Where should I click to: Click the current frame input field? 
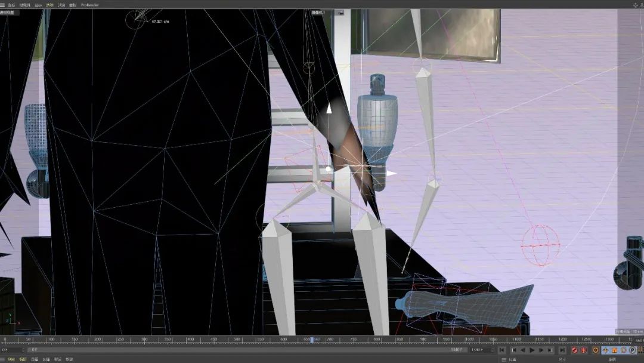click(13, 350)
